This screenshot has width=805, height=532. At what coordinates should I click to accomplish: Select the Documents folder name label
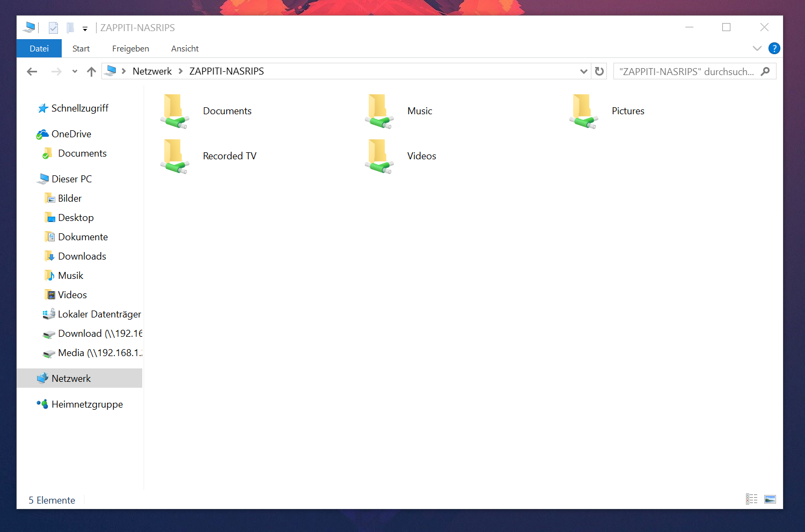tap(227, 111)
